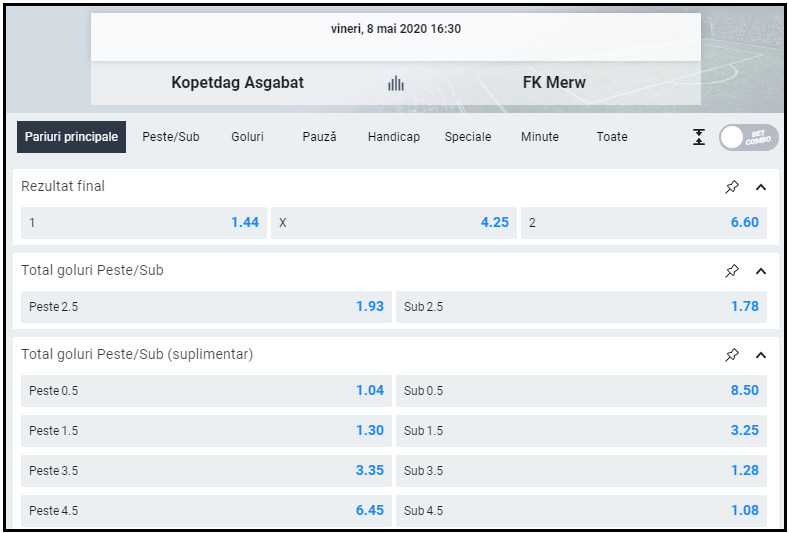This screenshot has width=789, height=533.
Task: Pin the Rezultat final market
Action: pyautogui.click(x=732, y=187)
